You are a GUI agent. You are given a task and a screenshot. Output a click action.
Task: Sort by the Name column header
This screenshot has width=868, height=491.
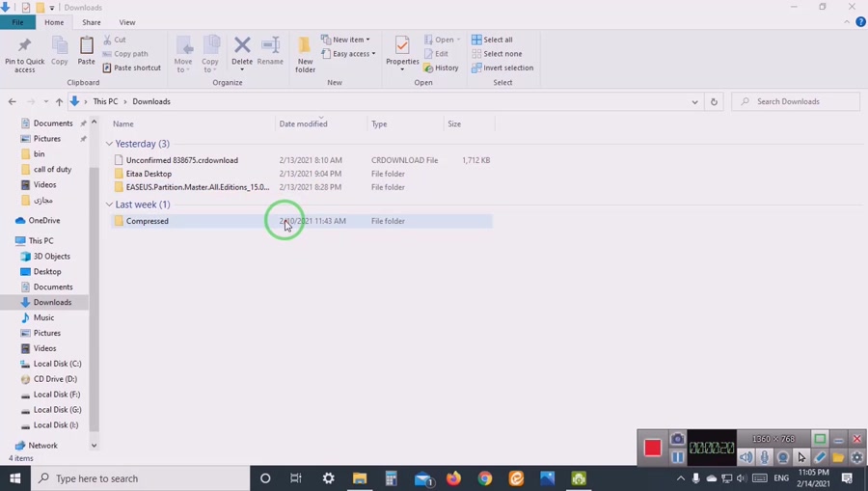click(x=123, y=124)
